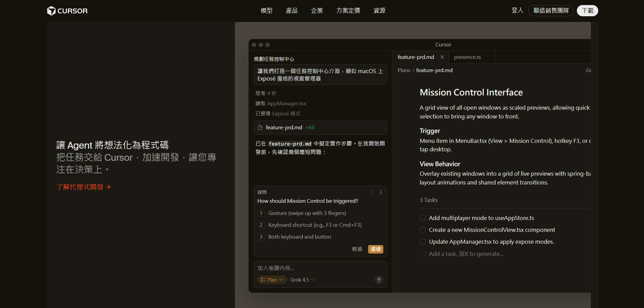The height and width of the screenshot is (308, 644).
Task: Click the 3 Tasks label
Action: 428,200
